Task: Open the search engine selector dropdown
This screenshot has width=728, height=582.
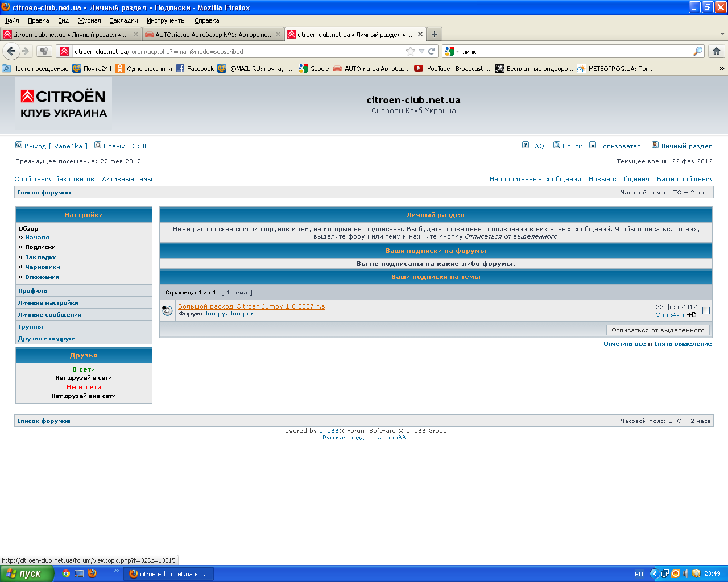Action: [452, 51]
